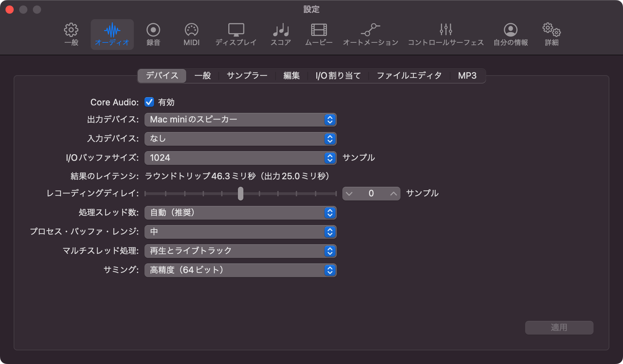Open the マルチスレッド処理 dropdown
The width and height of the screenshot is (623, 364).
coord(240,251)
